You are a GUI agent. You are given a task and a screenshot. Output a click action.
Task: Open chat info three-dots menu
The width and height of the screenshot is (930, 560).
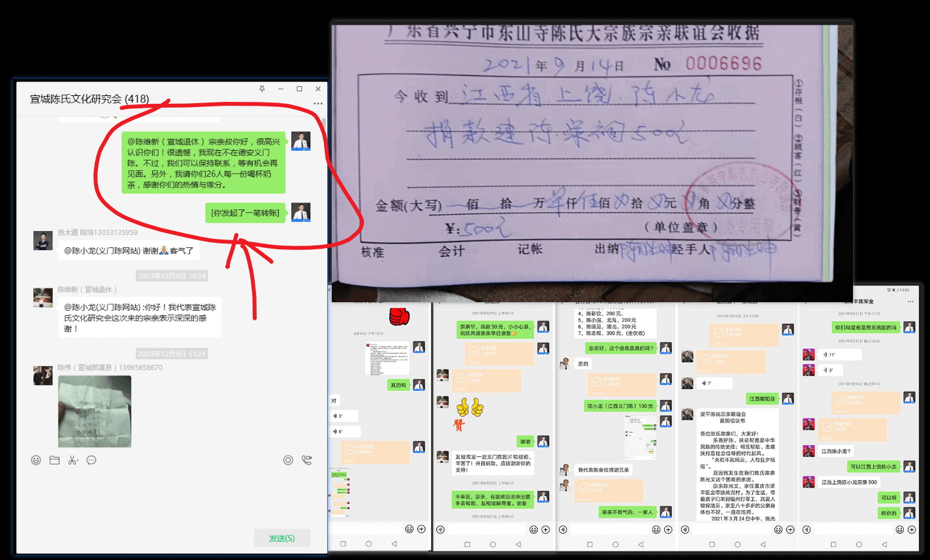317,103
